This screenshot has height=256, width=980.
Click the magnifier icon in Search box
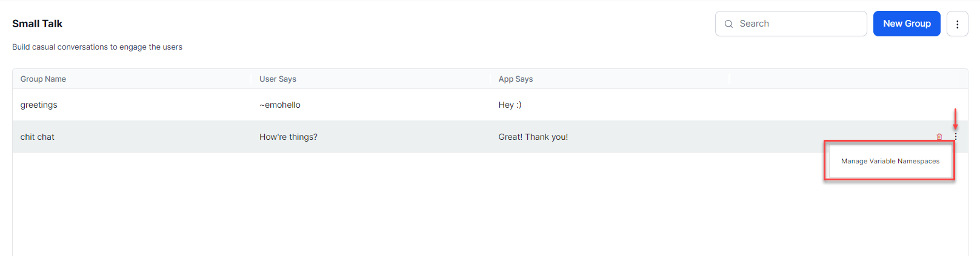point(728,24)
